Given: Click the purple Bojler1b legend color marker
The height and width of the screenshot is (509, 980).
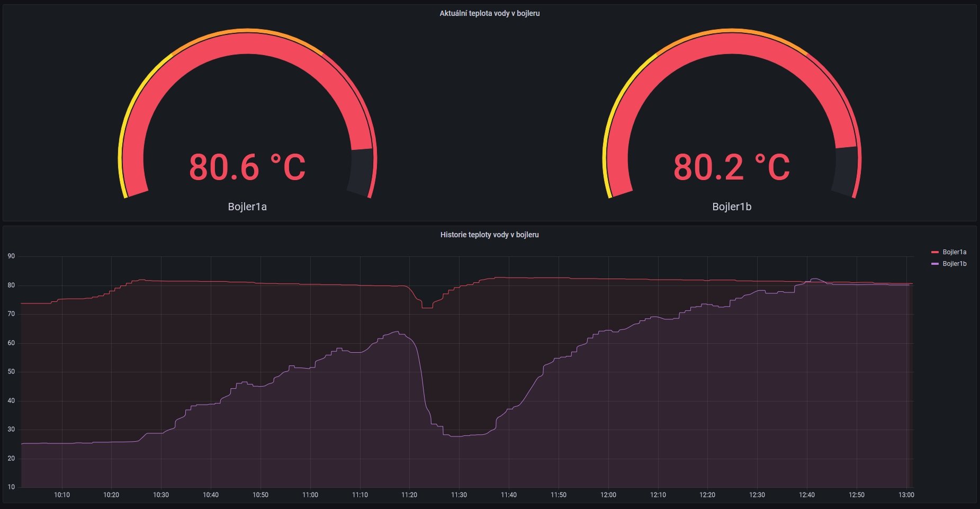Looking at the screenshot, I should 934,264.
